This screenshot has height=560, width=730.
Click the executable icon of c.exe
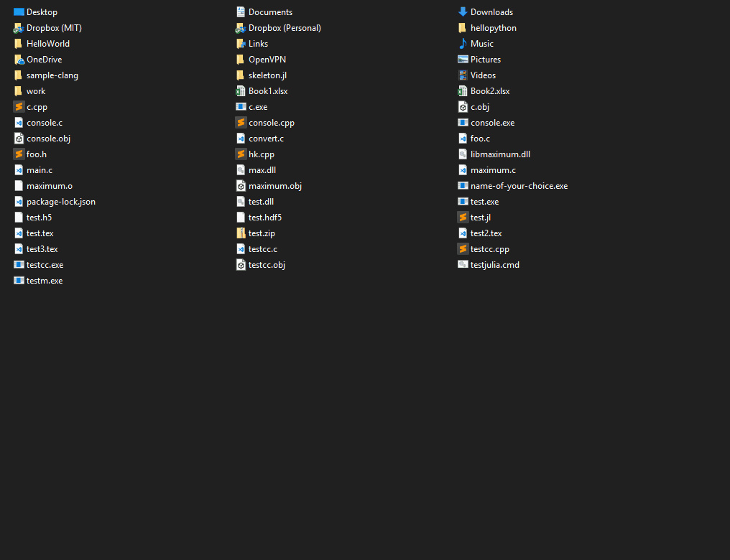pos(241,107)
